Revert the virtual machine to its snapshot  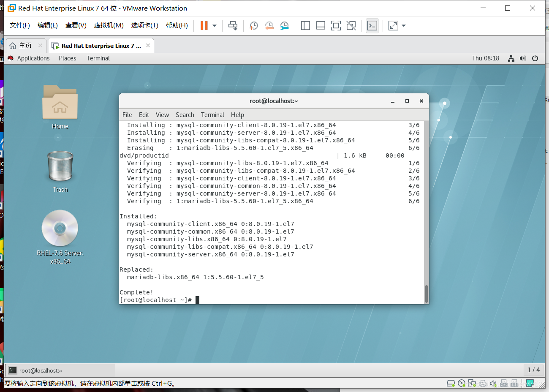[x=269, y=26]
